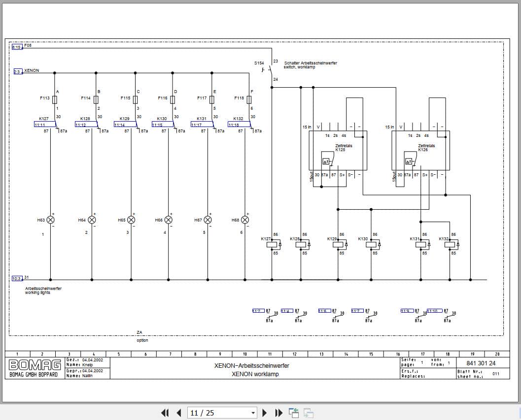Click the H63 lamp symbol
The height and width of the screenshot is (420, 521).
[x=50, y=220]
